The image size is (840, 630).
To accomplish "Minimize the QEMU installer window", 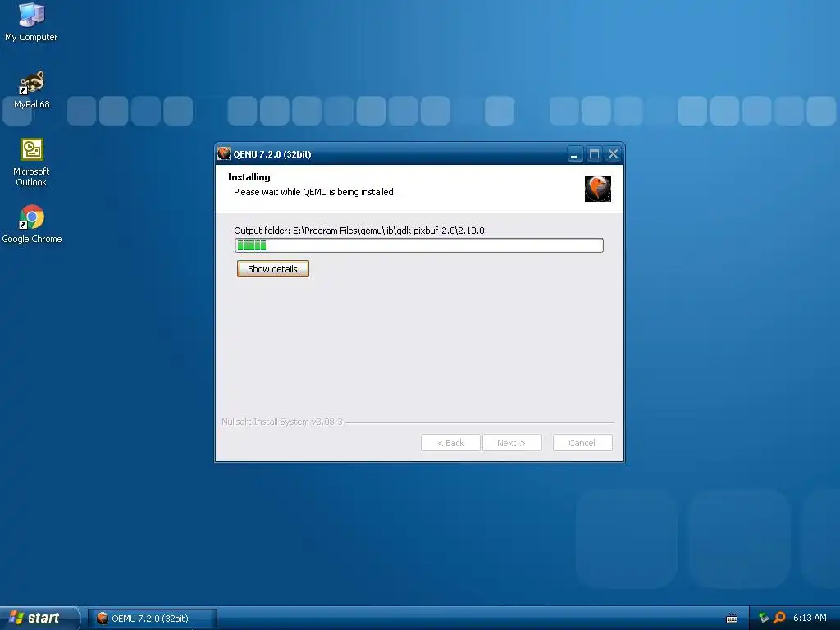I will pos(574,154).
